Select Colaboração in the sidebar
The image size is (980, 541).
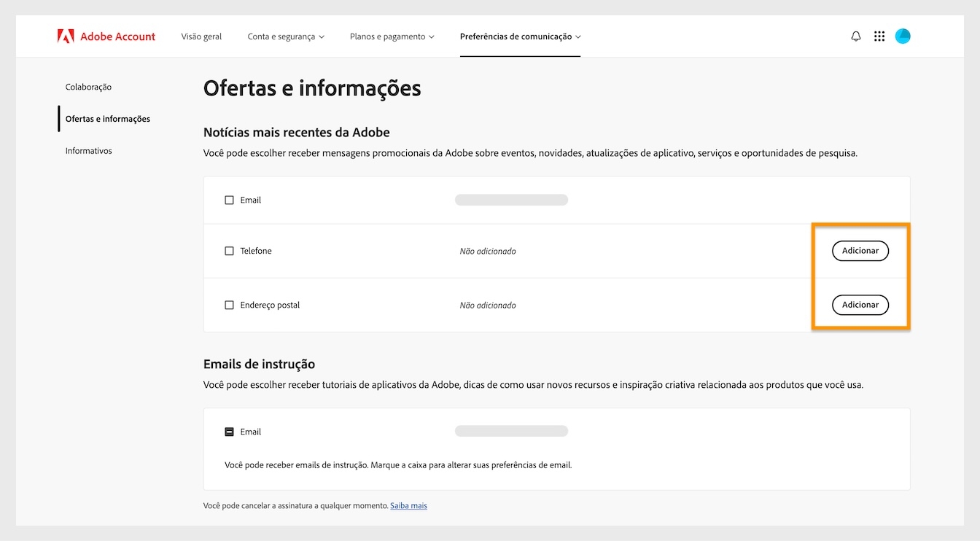(87, 86)
